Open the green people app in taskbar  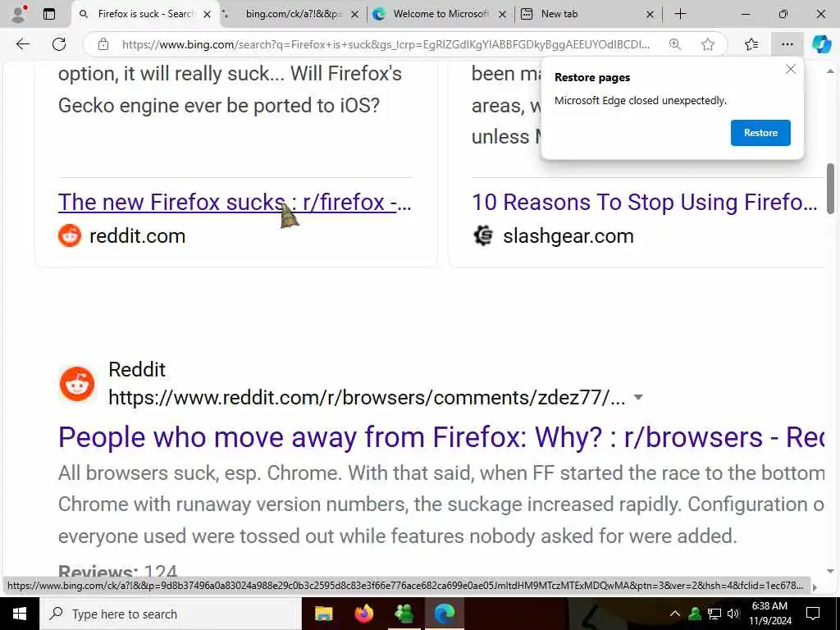tap(404, 614)
